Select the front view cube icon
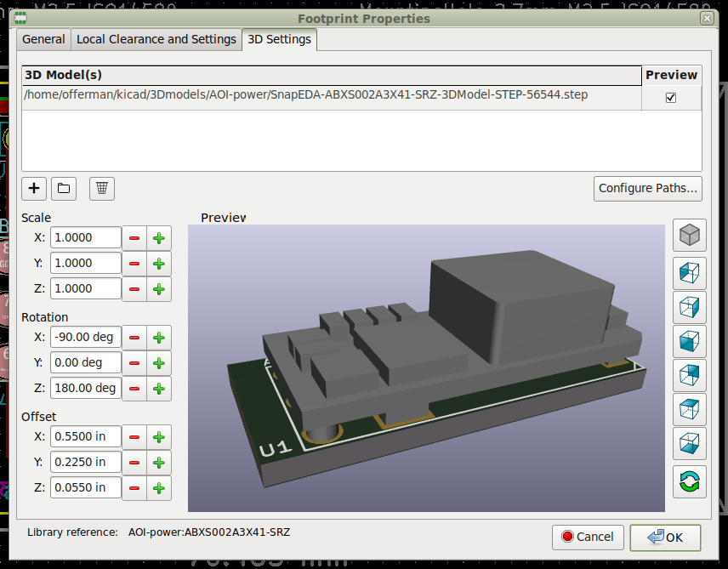 pos(690,342)
